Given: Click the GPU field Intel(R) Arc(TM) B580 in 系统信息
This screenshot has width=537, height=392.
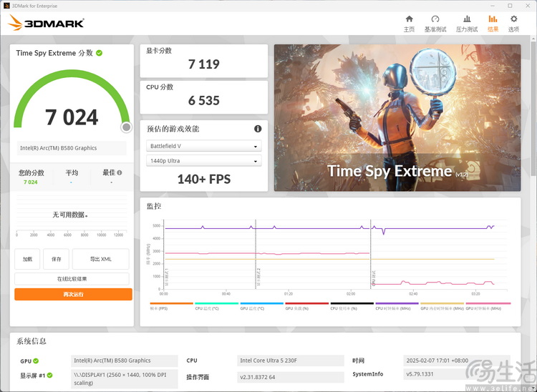Looking at the screenshot, I should [125, 361].
